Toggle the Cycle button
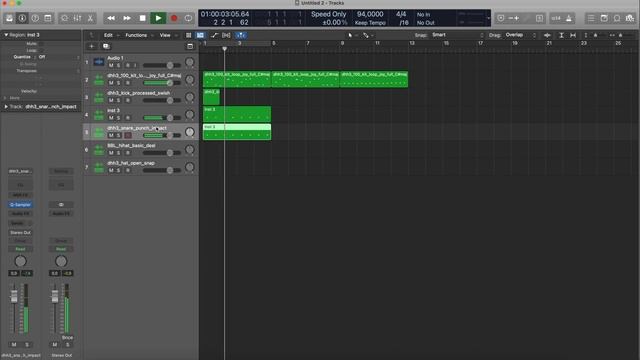The image size is (640, 360). [188, 18]
